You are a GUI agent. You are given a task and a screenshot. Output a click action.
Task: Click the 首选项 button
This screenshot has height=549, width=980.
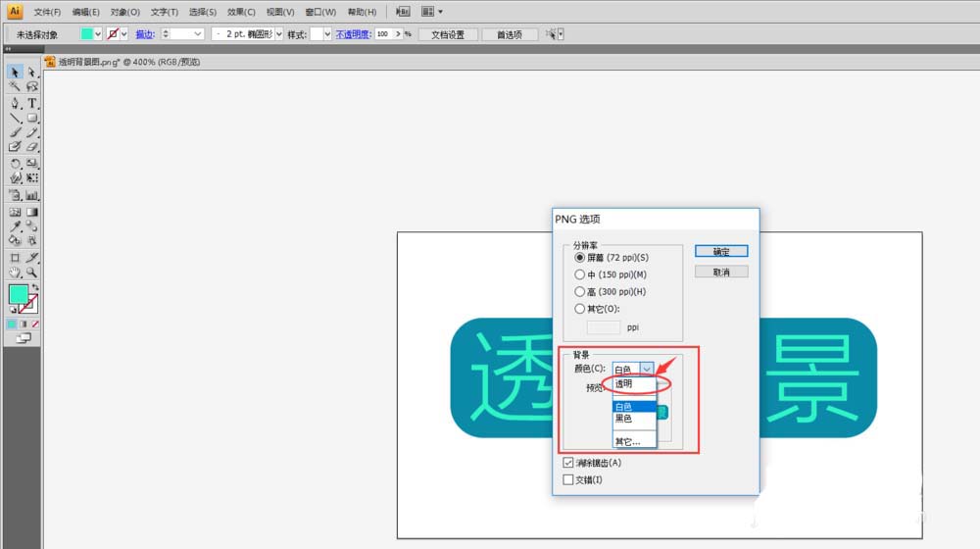tap(510, 34)
